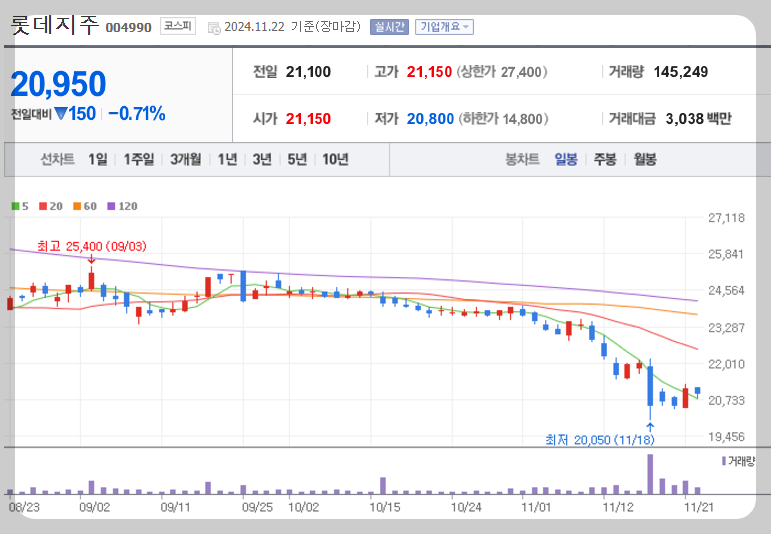
Task: Click the 최저 20,050 (11/18) marker
Action: [x=600, y=440]
